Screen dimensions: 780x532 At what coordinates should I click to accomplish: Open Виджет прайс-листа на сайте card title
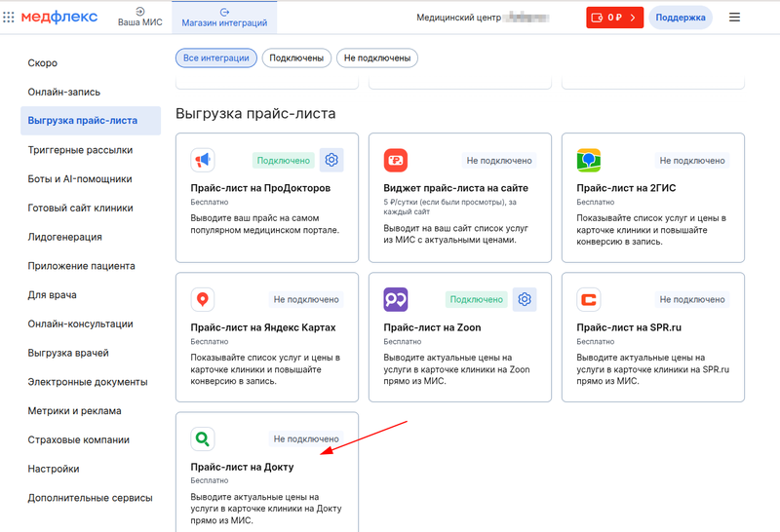pos(455,188)
